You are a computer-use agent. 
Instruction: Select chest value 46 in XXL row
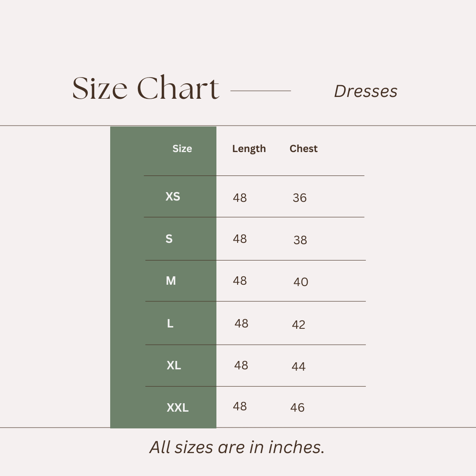click(x=297, y=408)
